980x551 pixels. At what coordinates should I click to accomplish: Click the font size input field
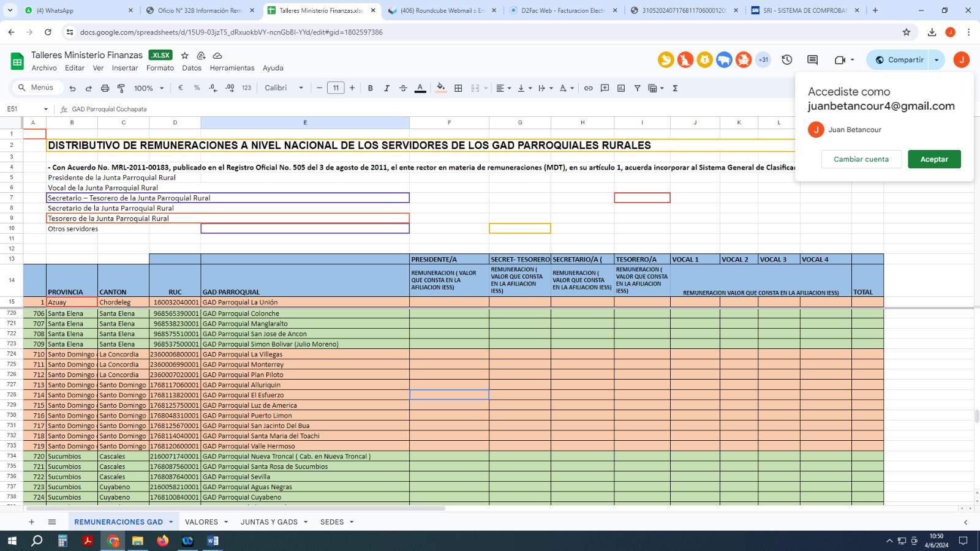point(336,88)
